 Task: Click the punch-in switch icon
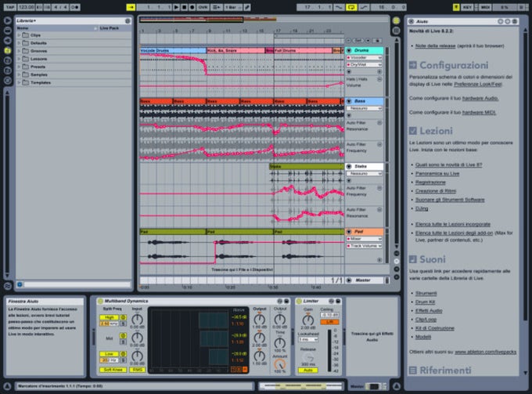(x=339, y=7)
